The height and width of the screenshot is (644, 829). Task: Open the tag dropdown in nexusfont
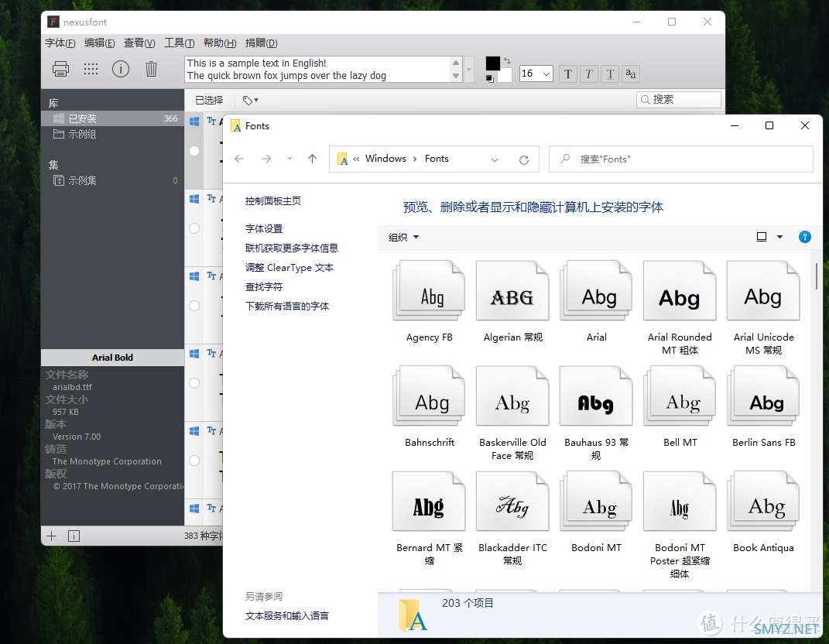[250, 100]
